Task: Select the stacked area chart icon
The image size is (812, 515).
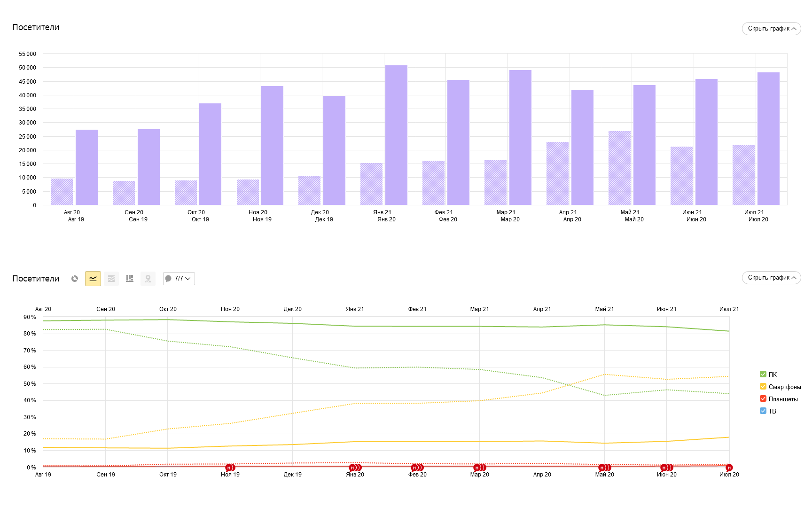Action: pyautogui.click(x=111, y=279)
